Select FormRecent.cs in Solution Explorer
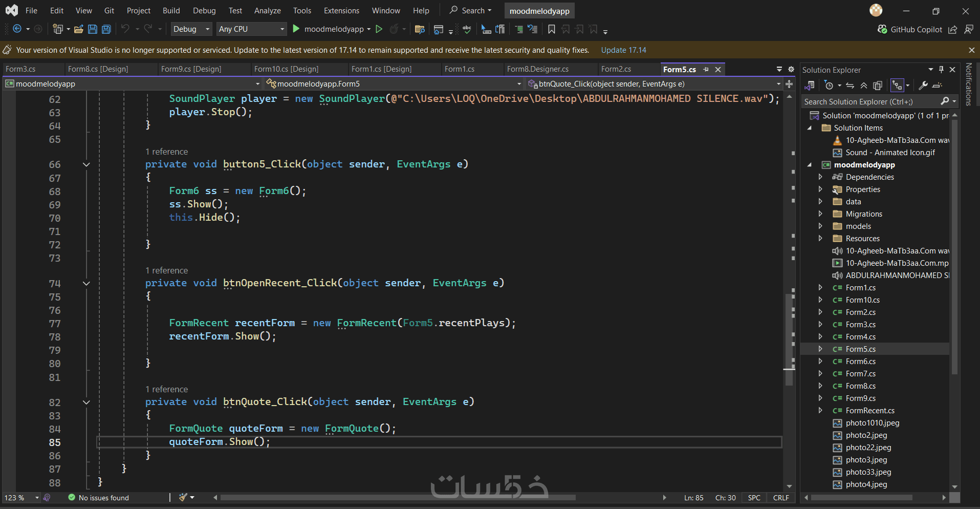The width and height of the screenshot is (980, 509). (x=870, y=411)
